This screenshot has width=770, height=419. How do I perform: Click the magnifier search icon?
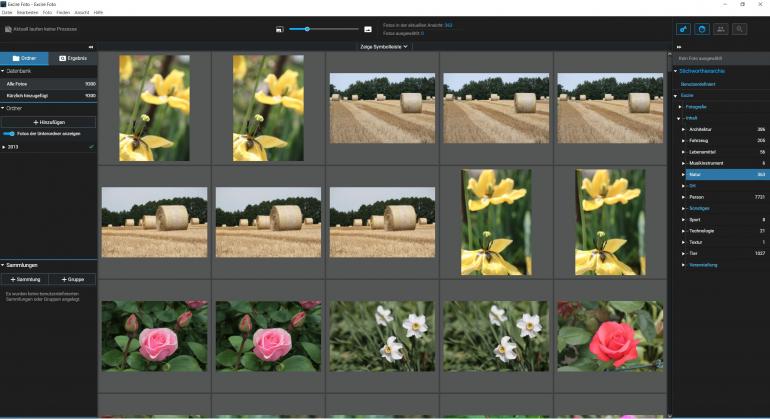click(740, 29)
